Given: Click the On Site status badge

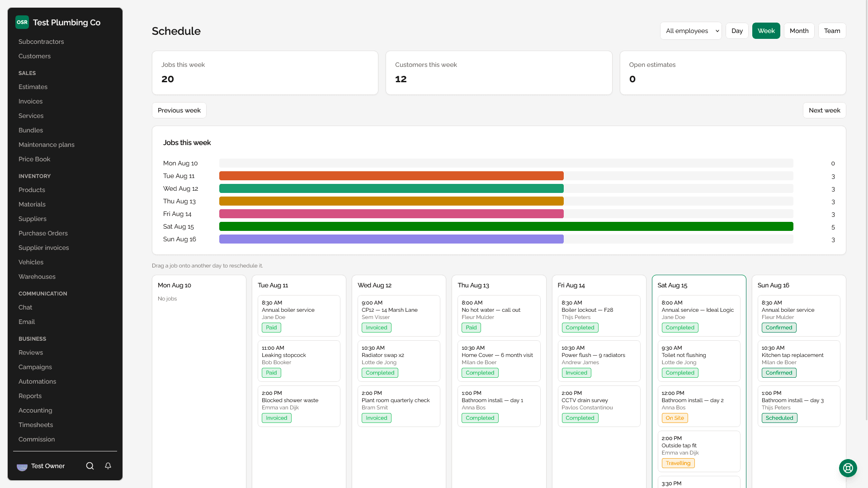Looking at the screenshot, I should (675, 418).
